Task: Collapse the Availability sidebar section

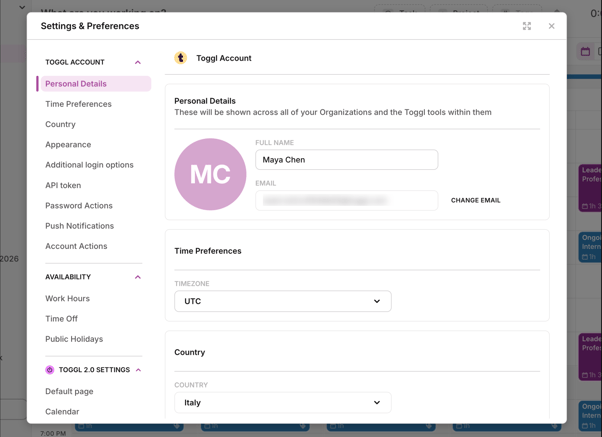Action: click(138, 277)
